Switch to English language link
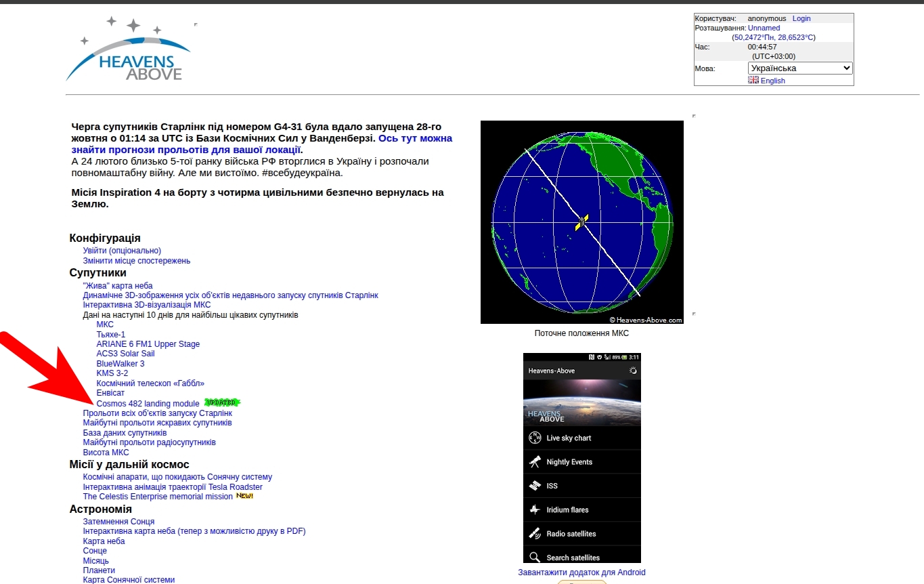 tap(772, 81)
